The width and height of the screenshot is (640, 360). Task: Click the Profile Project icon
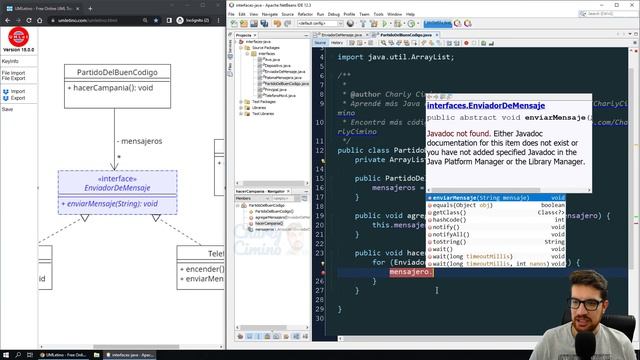pyautogui.click(x=411, y=24)
